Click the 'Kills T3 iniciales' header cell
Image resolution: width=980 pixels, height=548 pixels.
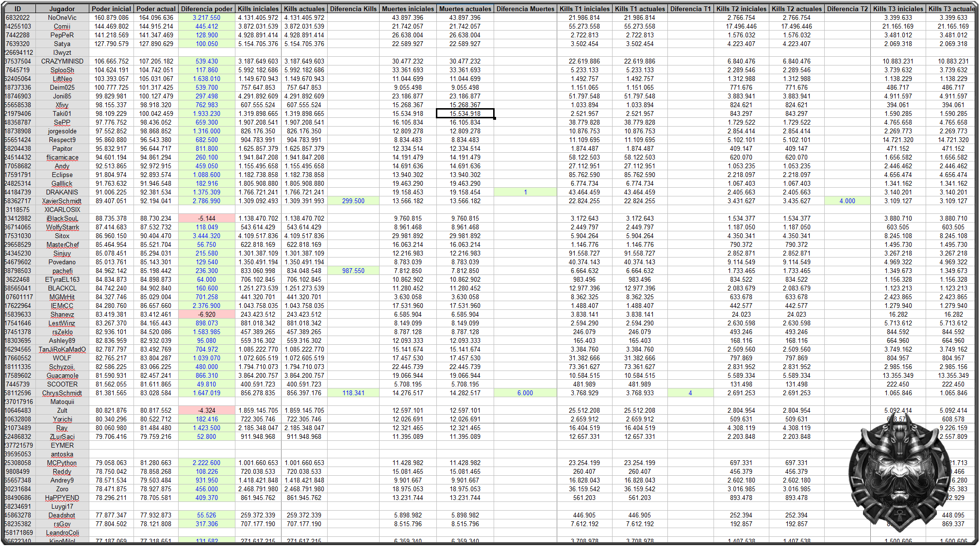[x=898, y=9]
